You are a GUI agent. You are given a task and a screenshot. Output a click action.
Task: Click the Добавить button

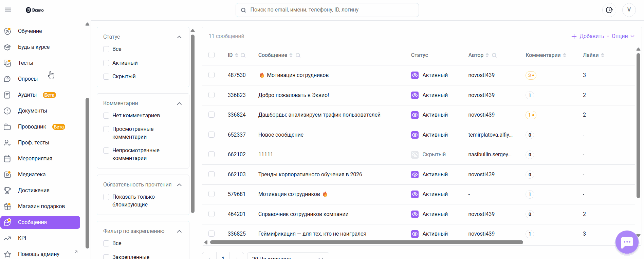click(x=588, y=36)
